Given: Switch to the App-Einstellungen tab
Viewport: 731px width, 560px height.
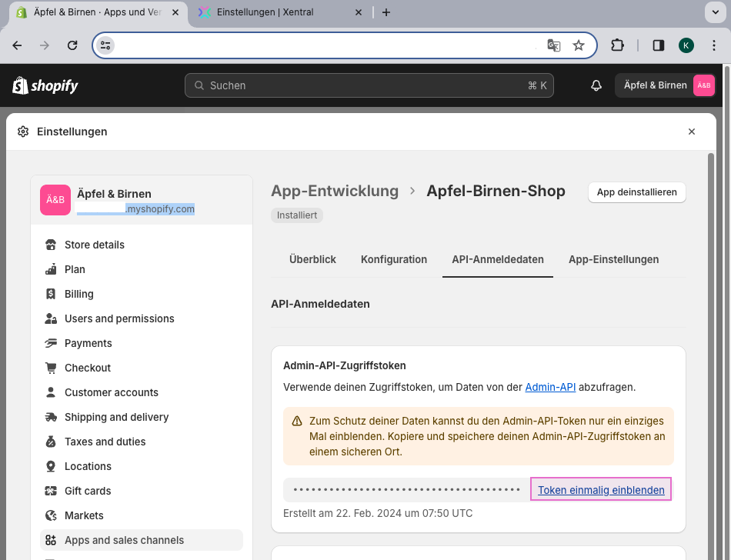Looking at the screenshot, I should (x=613, y=259).
